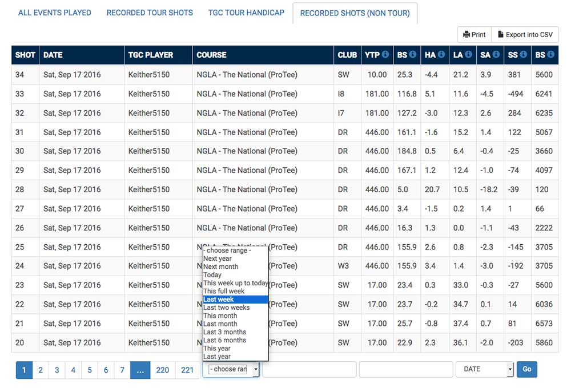Click the info icon next to HA header
This screenshot has width=571, height=392.
coord(441,55)
